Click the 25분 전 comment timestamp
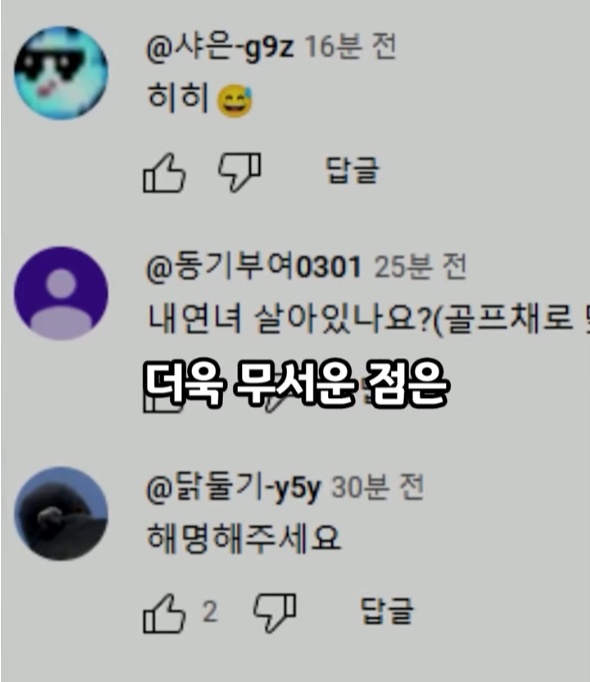Viewport: 590px width, 682px height. point(420,267)
